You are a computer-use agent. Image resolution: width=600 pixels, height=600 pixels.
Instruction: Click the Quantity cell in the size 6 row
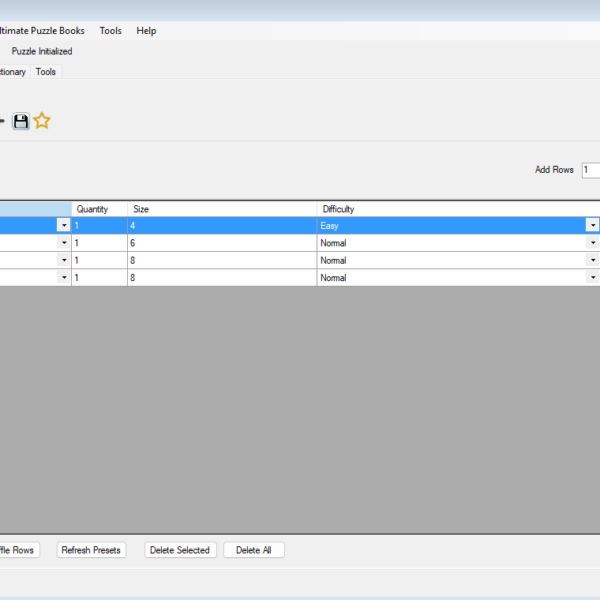click(99, 243)
